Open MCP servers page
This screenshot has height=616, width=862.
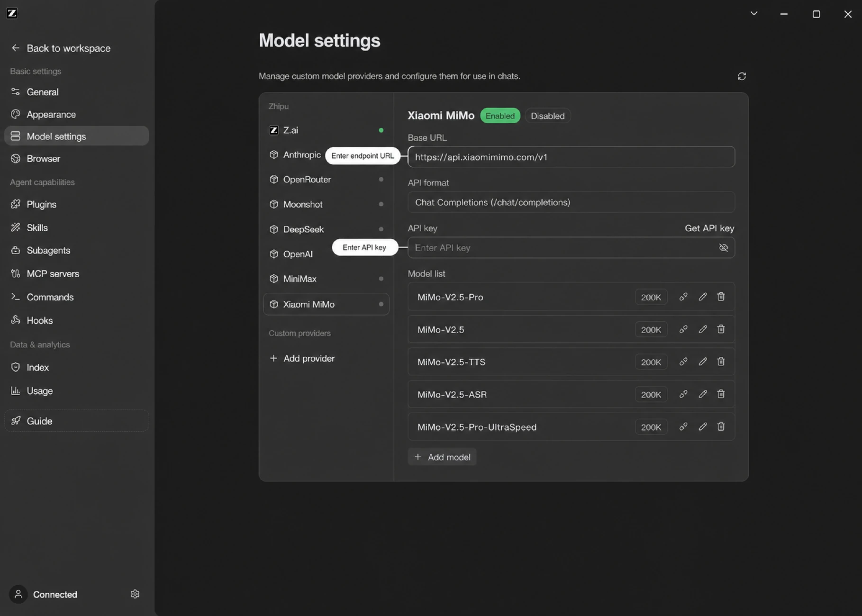pyautogui.click(x=77, y=273)
